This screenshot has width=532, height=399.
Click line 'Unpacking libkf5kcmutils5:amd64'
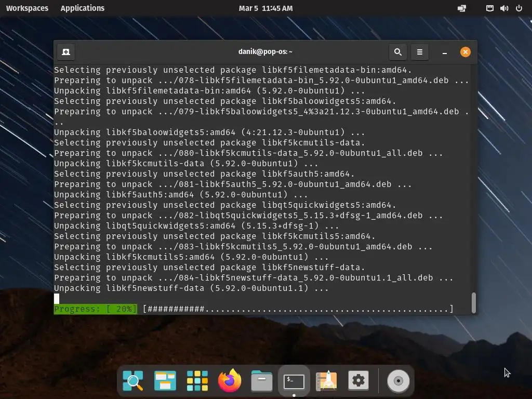click(191, 257)
